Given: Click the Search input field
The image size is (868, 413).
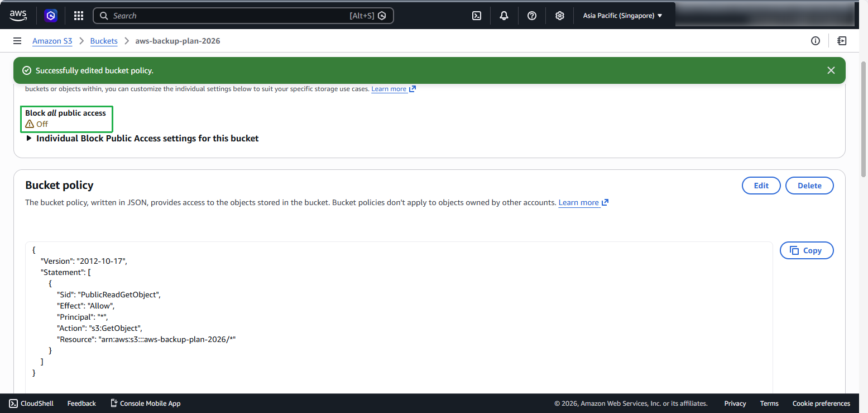Looking at the screenshot, I should pyautogui.click(x=243, y=16).
